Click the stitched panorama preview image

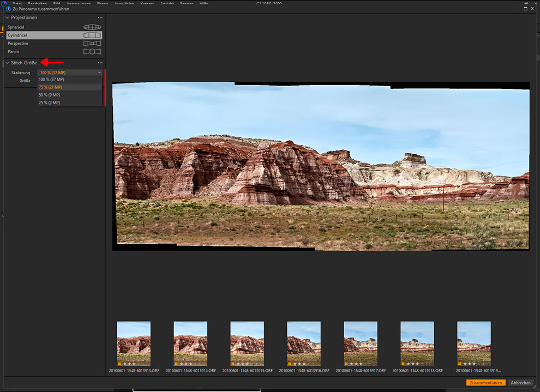[321, 166]
